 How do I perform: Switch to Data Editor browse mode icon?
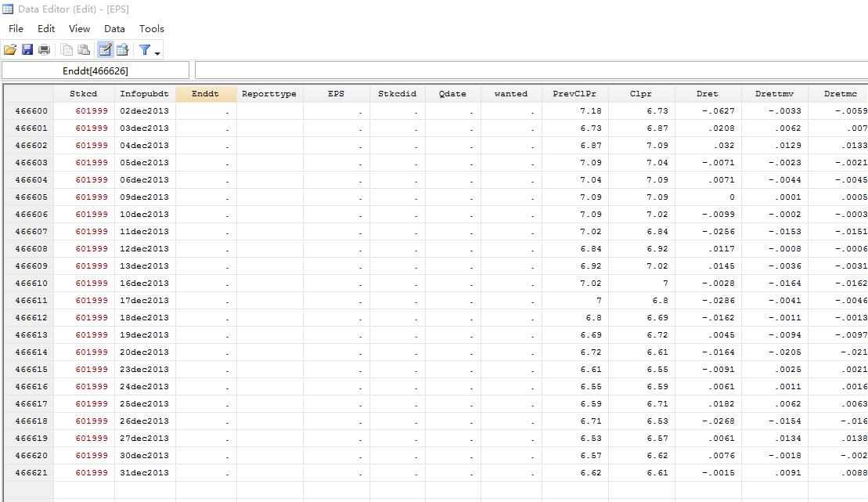(122, 50)
